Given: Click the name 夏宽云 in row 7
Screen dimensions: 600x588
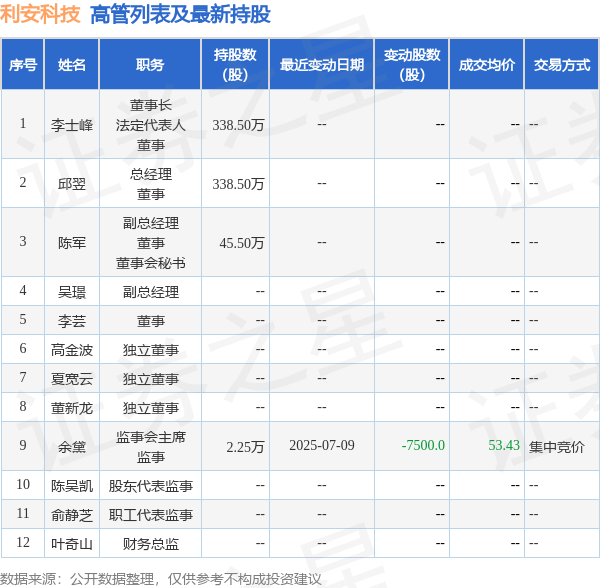Looking at the screenshot, I should point(72,379).
